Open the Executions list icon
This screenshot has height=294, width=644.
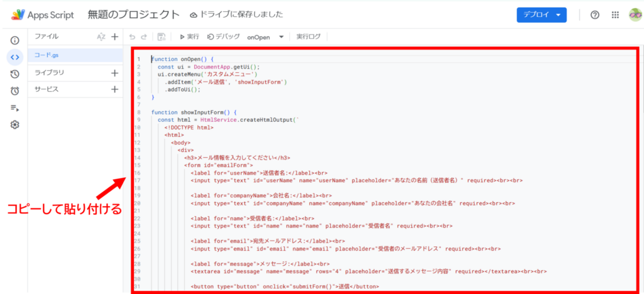15,108
